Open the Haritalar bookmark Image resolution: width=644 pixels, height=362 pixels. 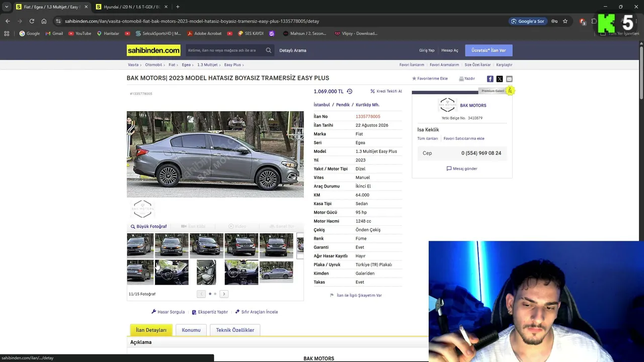[x=108, y=34]
